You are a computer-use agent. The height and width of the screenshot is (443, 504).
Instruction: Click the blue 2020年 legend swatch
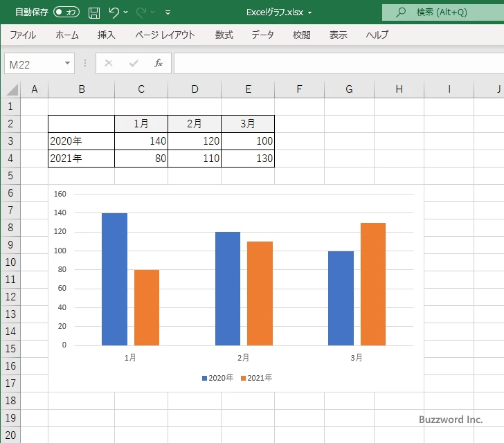[204, 379]
